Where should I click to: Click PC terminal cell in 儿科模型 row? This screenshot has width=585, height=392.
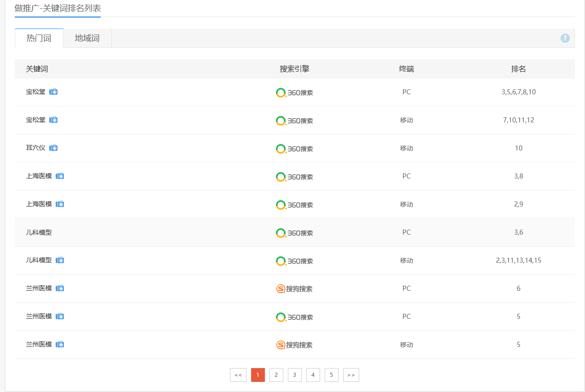pyautogui.click(x=407, y=232)
